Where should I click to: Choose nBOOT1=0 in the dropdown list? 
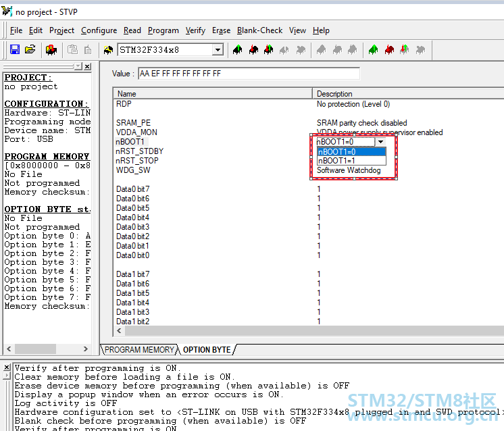(x=351, y=152)
